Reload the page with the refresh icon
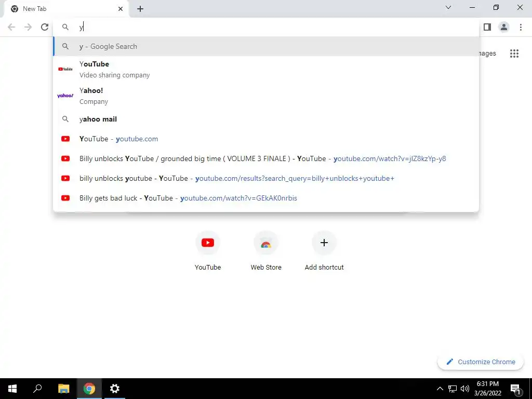Screen dimensions: 532x399 coord(45,27)
